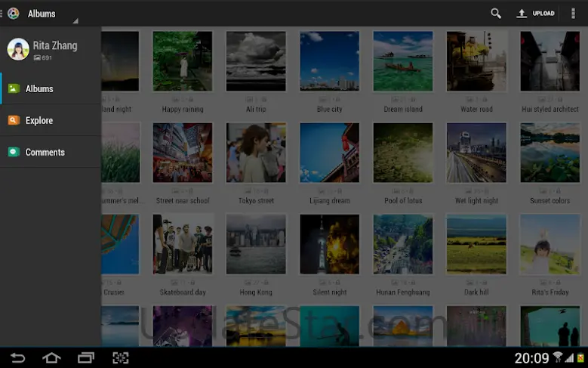Image resolution: width=588 pixels, height=368 pixels.
Task: Open Comments from the side drawer
Action: (50, 152)
